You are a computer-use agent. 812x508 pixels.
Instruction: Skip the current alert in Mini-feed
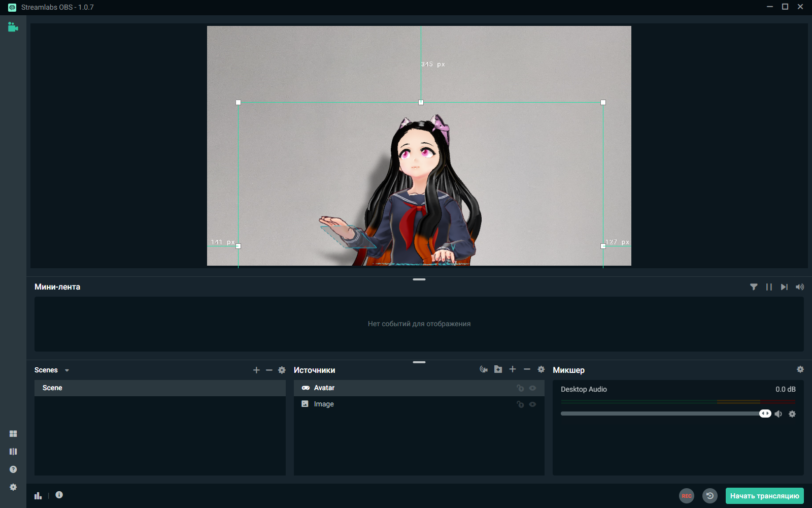coord(784,287)
